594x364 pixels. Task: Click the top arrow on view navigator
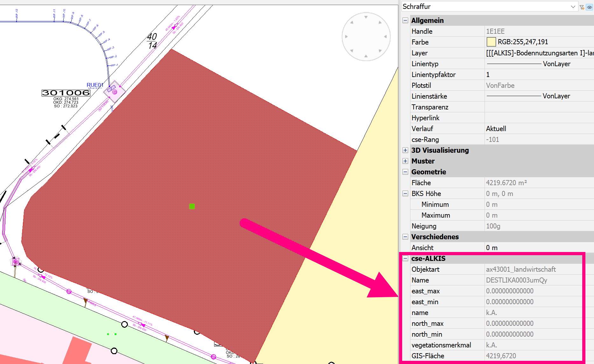pyautogui.click(x=366, y=17)
